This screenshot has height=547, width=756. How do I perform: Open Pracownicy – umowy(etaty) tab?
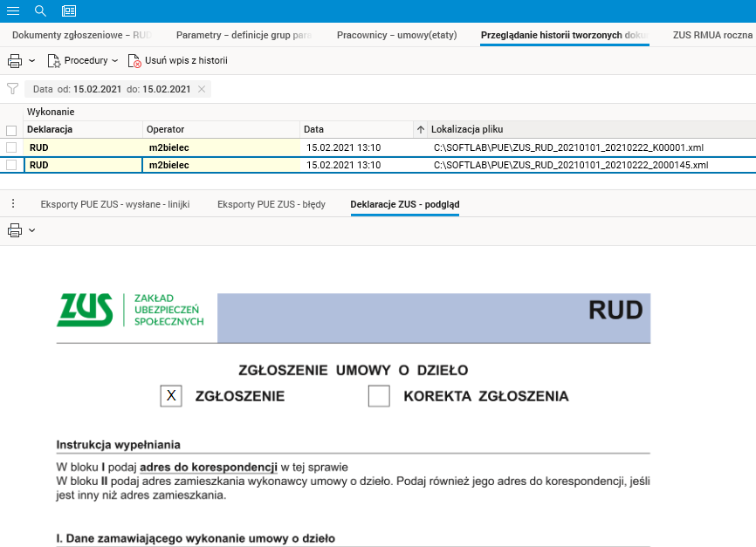tap(397, 35)
